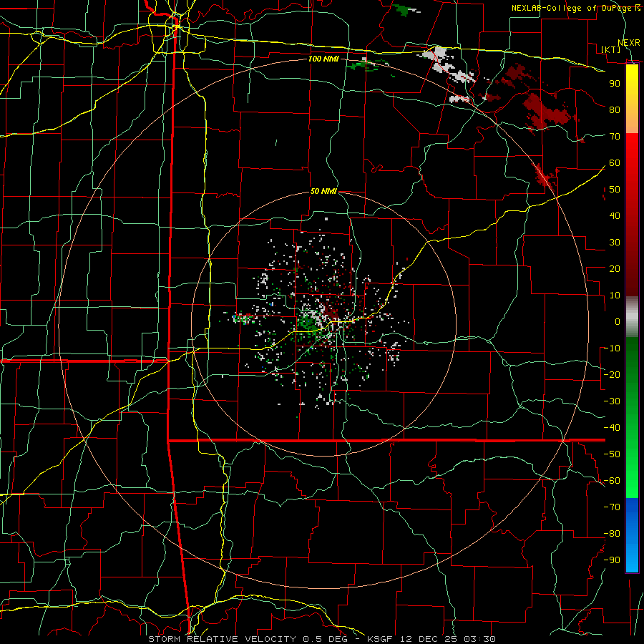Click the positive 20 scale value

615,268
